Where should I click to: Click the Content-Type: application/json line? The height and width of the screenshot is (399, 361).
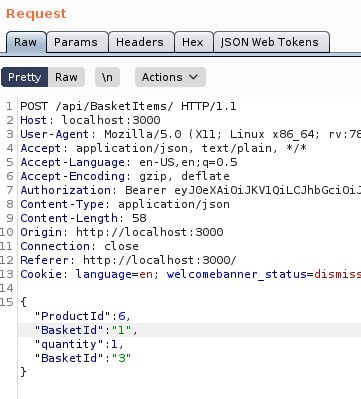click(125, 204)
